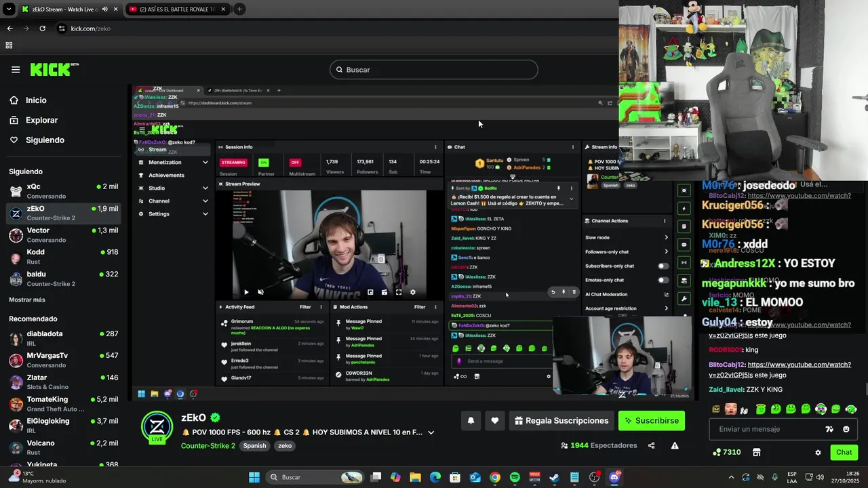Expand followed list with Mostrar más
Viewport: 868px width, 488px height.
coord(27,300)
